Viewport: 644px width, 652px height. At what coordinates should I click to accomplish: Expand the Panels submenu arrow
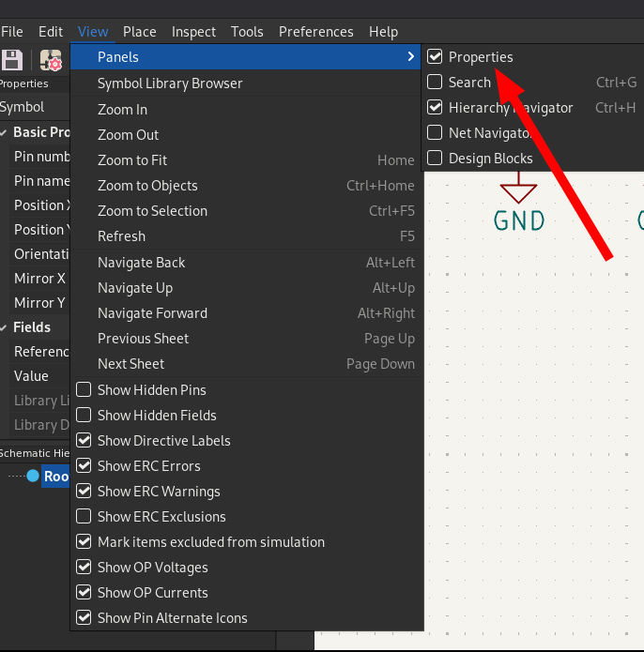410,58
